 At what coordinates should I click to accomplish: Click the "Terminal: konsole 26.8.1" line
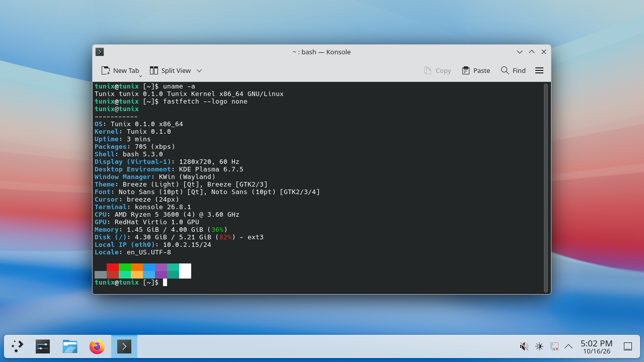click(143, 207)
